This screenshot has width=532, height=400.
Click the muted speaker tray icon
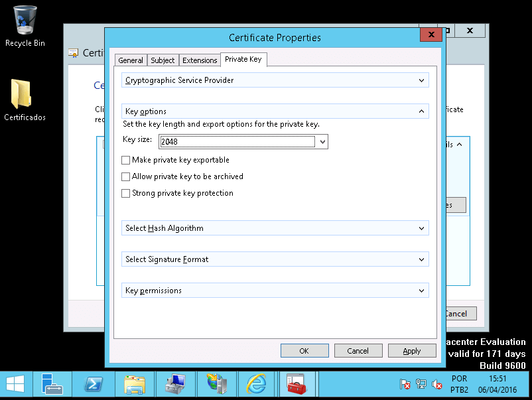coord(436,384)
